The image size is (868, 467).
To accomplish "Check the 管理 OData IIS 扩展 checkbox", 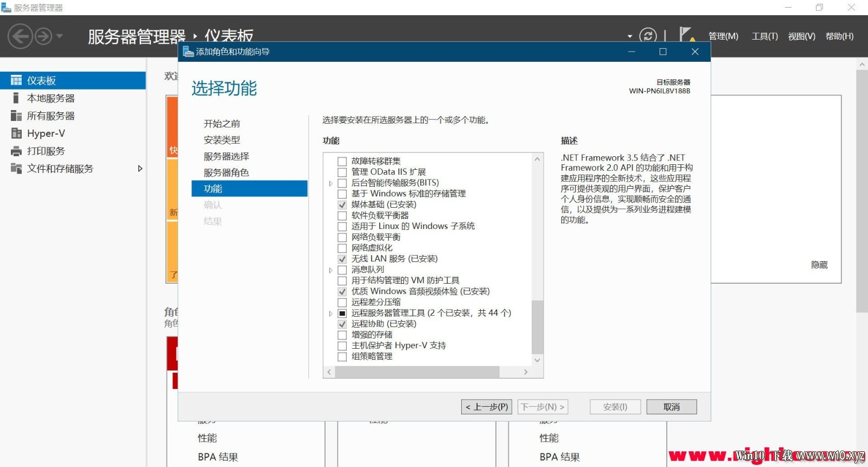I will pos(342,172).
